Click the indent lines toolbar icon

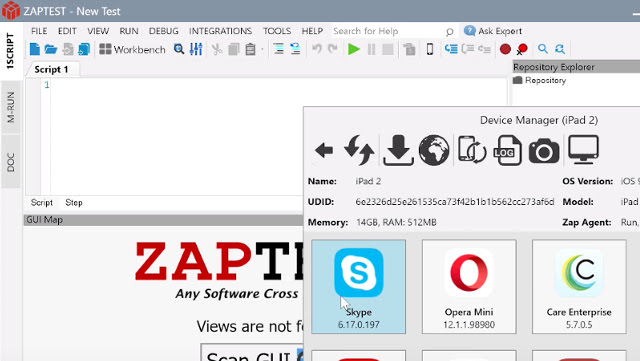[279, 49]
